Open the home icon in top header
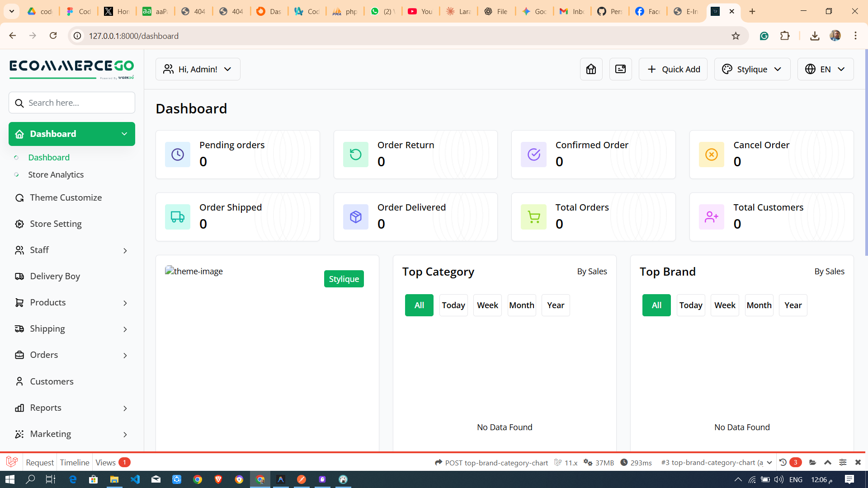This screenshot has height=488, width=868. click(x=591, y=69)
